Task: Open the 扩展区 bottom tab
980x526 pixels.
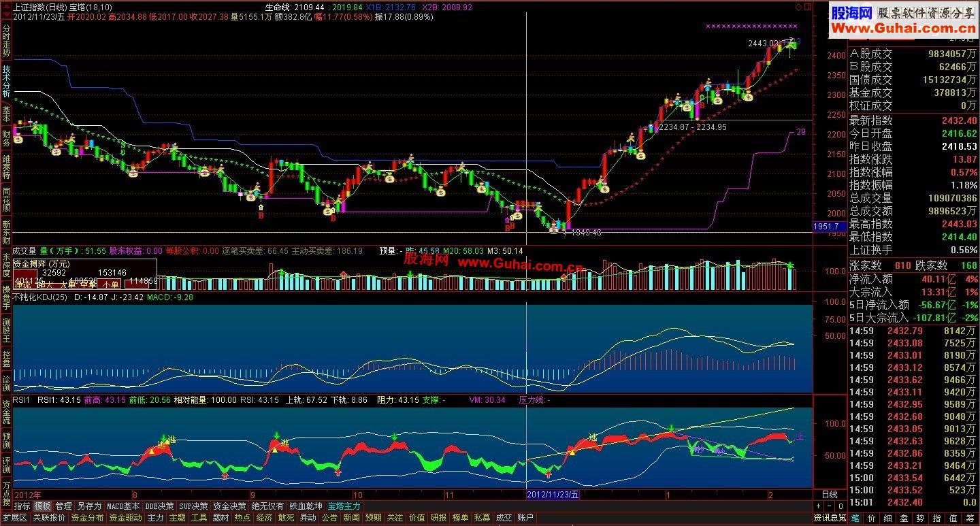Action: pos(15,518)
